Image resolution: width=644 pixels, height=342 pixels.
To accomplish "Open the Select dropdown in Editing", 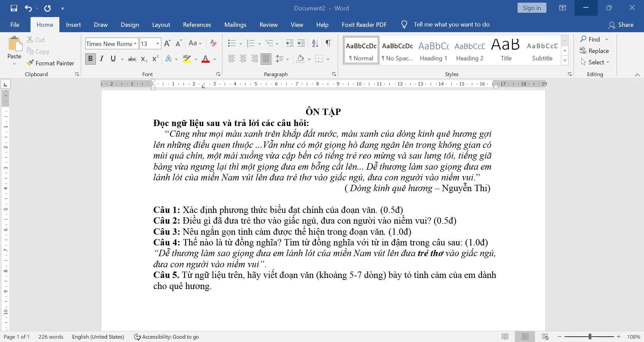I will pyautogui.click(x=595, y=62).
